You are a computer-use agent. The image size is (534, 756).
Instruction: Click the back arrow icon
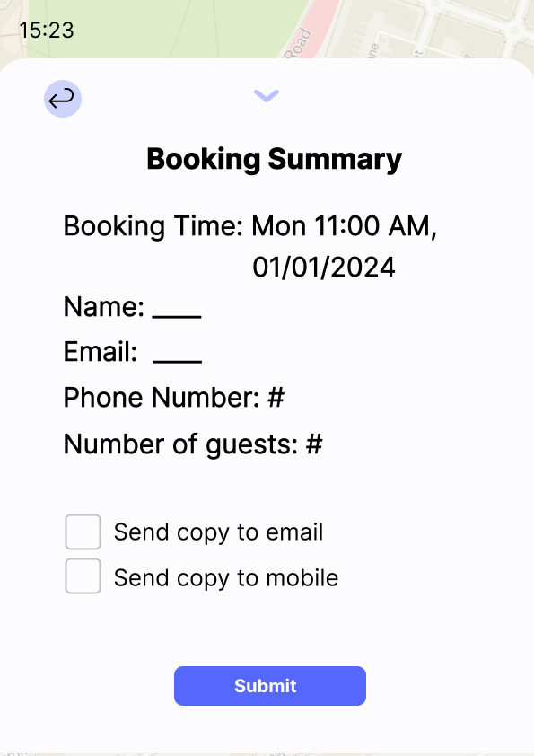click(x=63, y=99)
